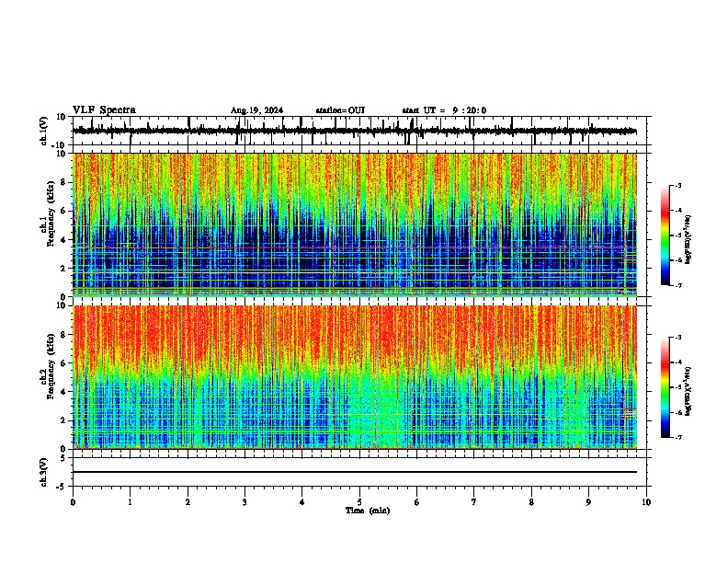Click the ch.1 voltage waveform trace panel
This screenshot has height=563, width=728.
tap(359, 131)
